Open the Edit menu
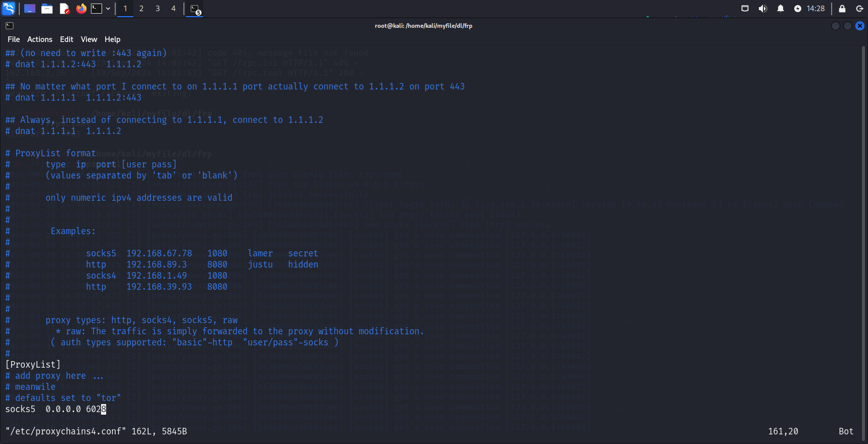Screen dimensions: 868x444 [67, 39]
